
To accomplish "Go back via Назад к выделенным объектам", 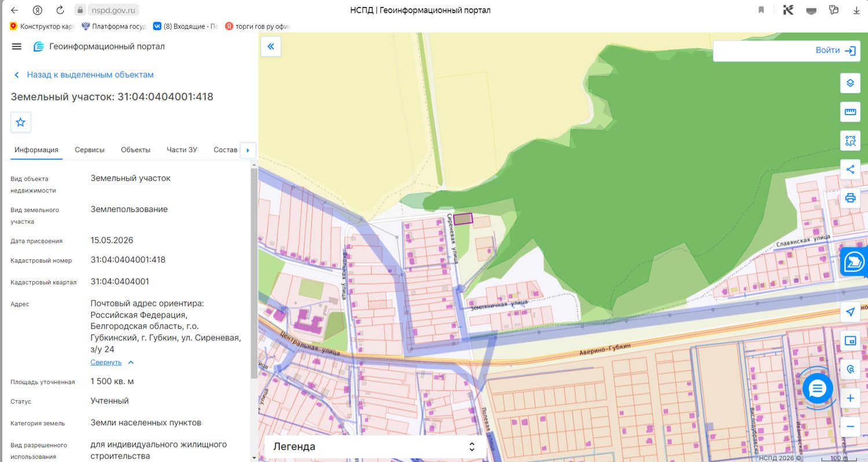I will pyautogui.click(x=84, y=75).
